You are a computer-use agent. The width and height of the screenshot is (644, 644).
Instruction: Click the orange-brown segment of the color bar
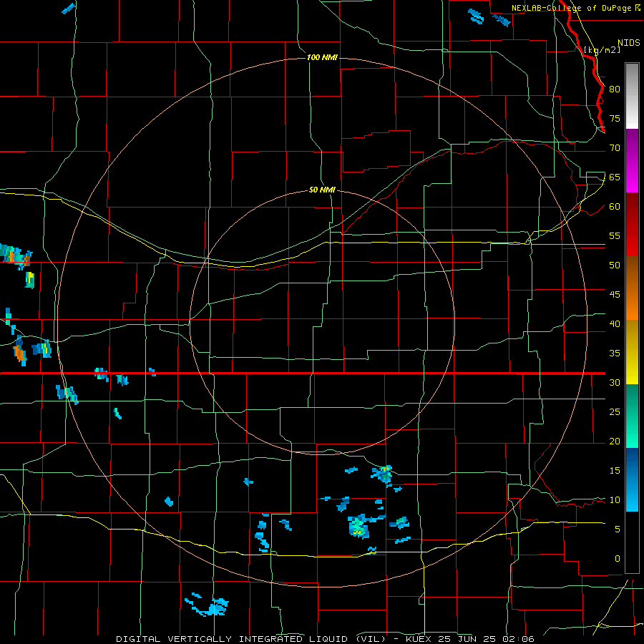point(632,288)
